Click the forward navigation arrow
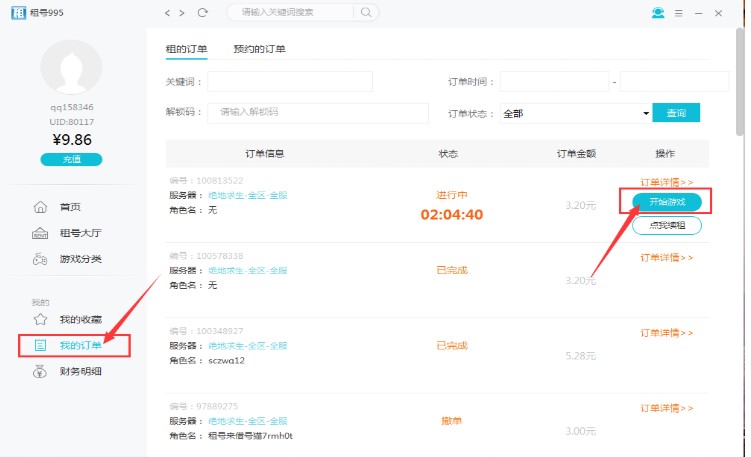Screen dimensions: 751x457 point(182,13)
